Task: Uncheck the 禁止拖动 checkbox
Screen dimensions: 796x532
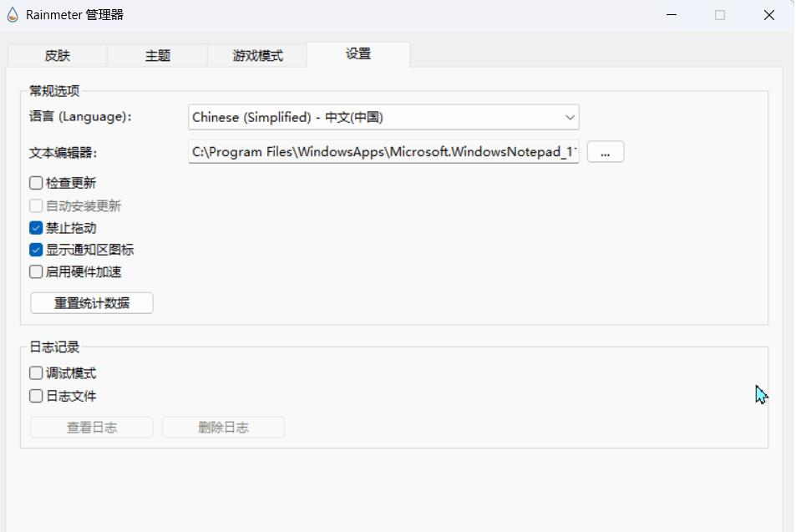Action: click(x=36, y=228)
